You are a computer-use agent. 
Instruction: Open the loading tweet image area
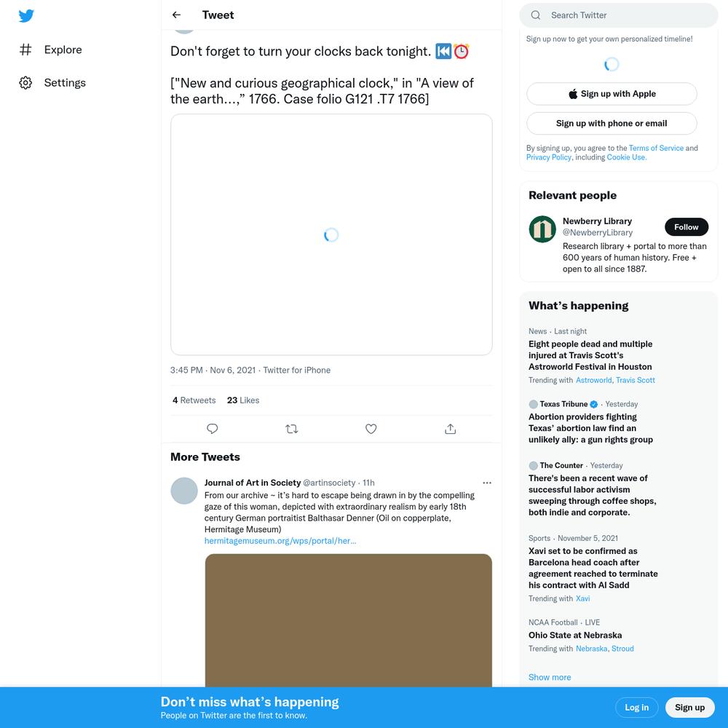coord(331,234)
